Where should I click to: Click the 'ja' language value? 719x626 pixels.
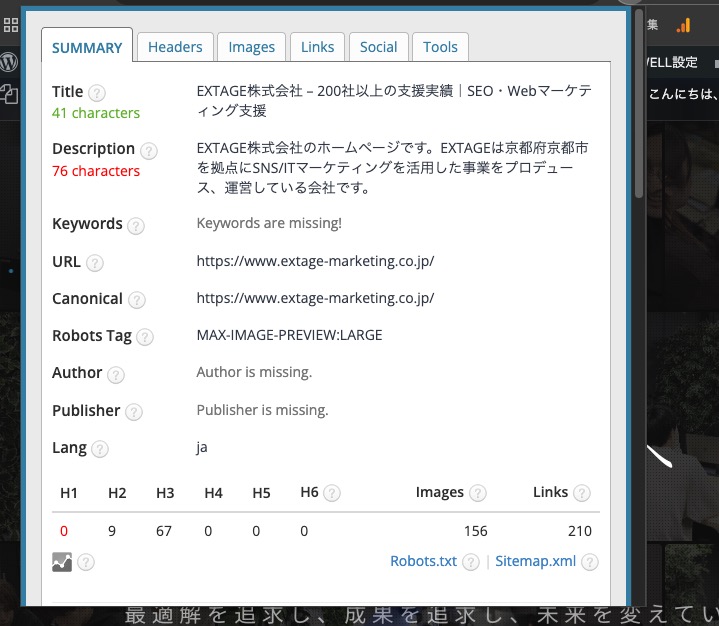click(202, 447)
